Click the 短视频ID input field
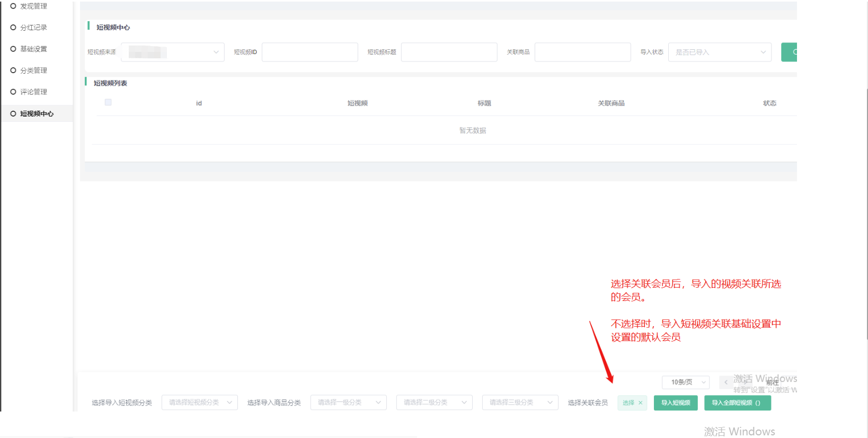Screen dimensions: 868x438 click(x=310, y=52)
